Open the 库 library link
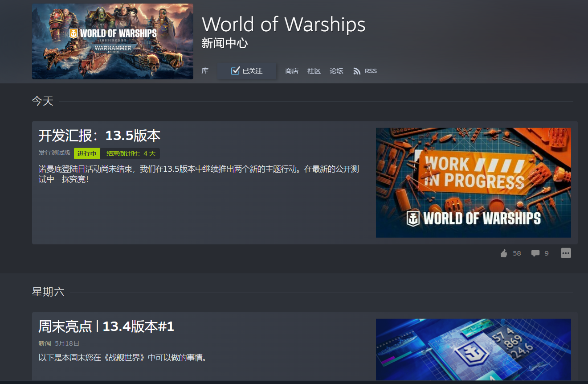This screenshot has width=588, height=384. point(204,70)
